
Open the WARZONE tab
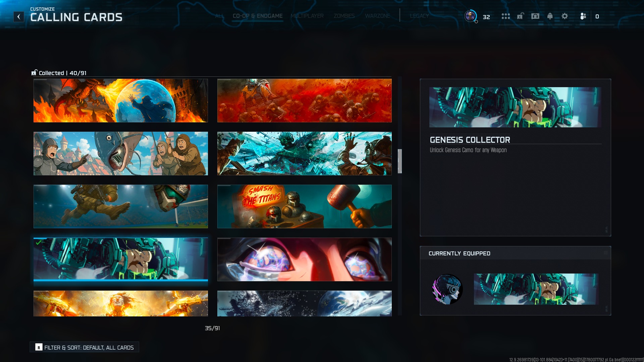click(x=378, y=16)
